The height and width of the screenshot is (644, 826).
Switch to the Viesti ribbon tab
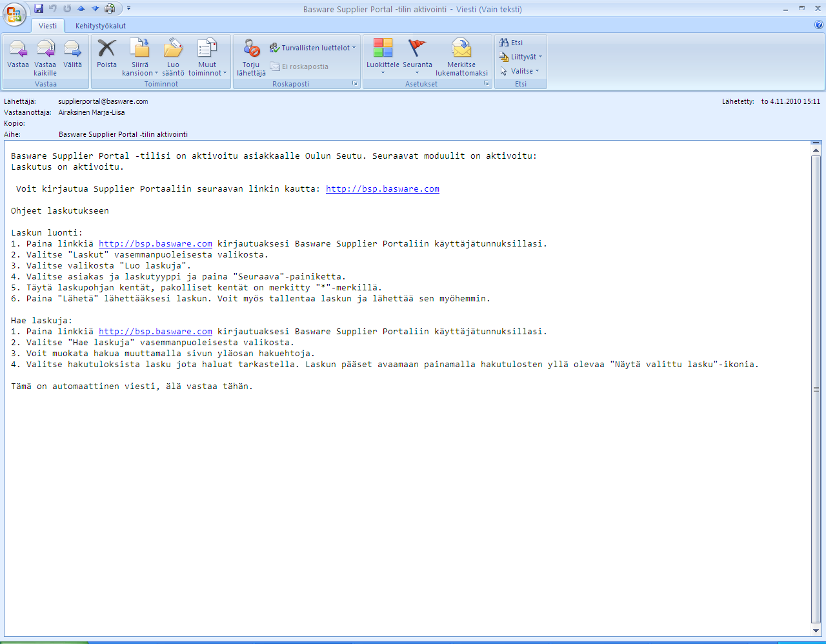48,26
